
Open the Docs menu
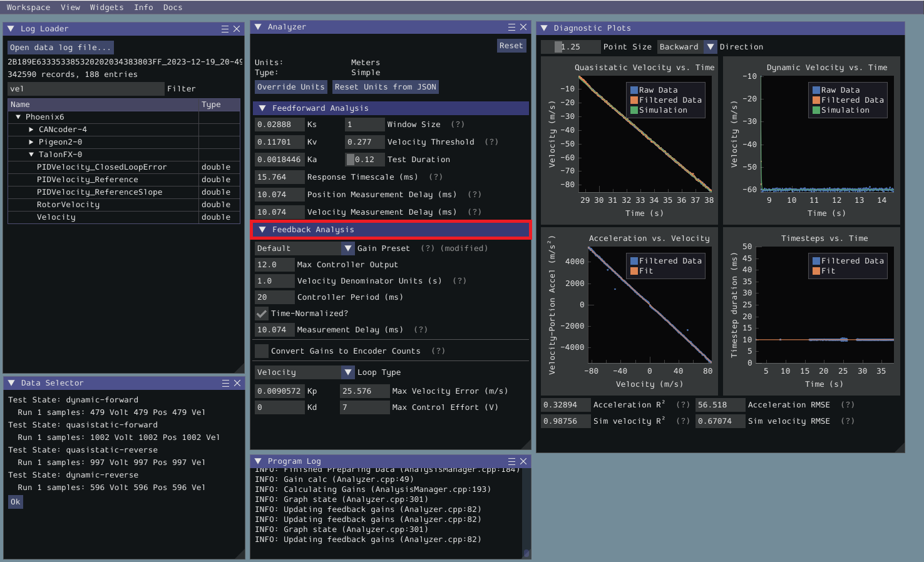point(173,7)
